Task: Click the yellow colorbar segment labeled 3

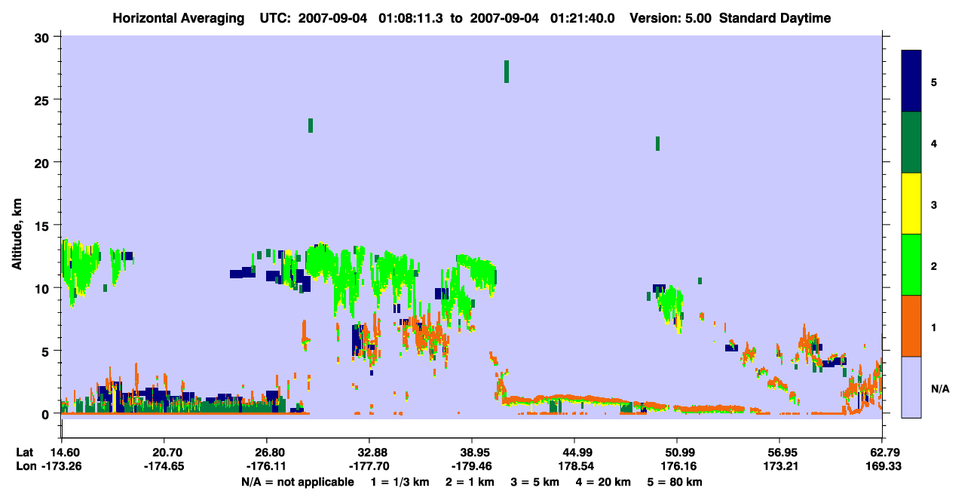Action: (911, 204)
